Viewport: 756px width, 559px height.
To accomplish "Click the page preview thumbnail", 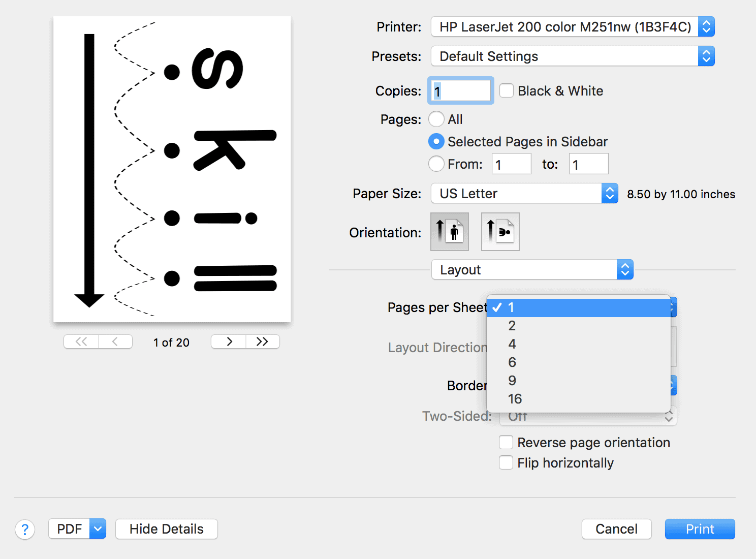I will [172, 169].
